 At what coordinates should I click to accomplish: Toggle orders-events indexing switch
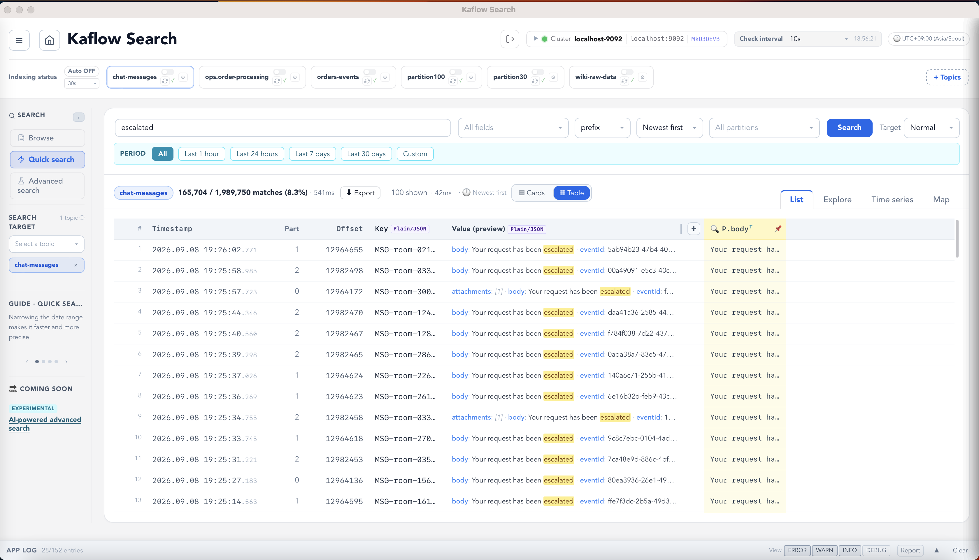[370, 72]
